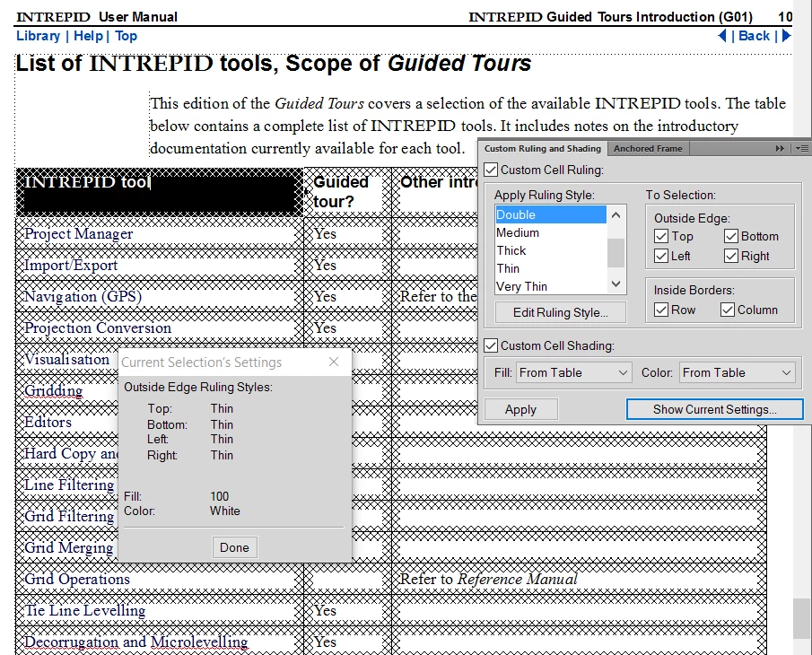Click the INTREPID tool header cell

coord(160,192)
